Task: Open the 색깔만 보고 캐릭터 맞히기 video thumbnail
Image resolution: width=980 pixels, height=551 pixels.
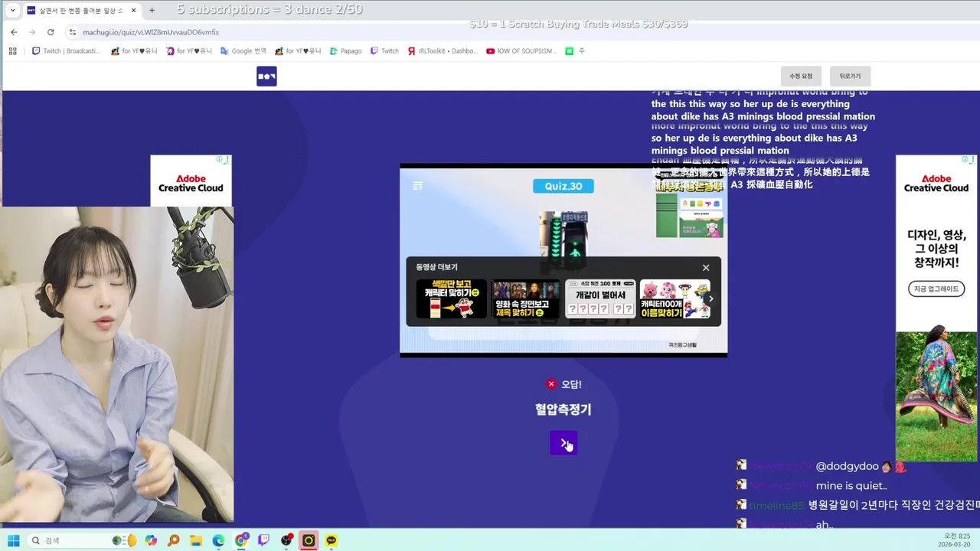Action: point(452,299)
